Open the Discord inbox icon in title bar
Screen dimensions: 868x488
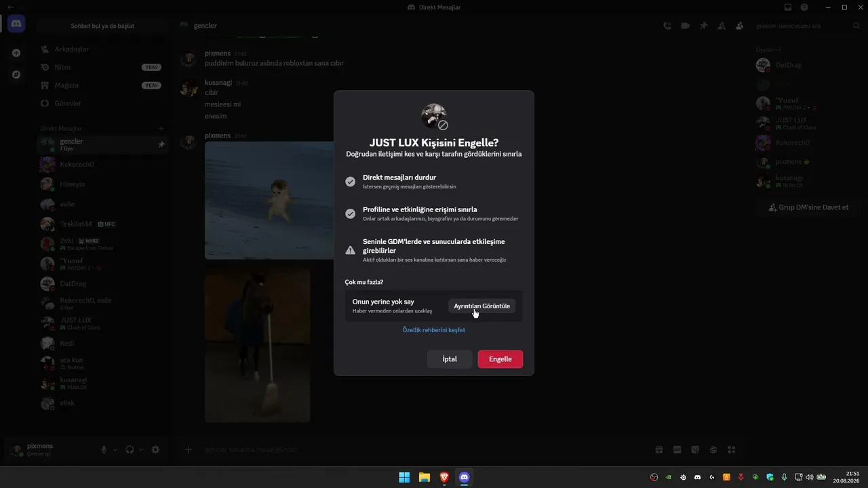(788, 7)
